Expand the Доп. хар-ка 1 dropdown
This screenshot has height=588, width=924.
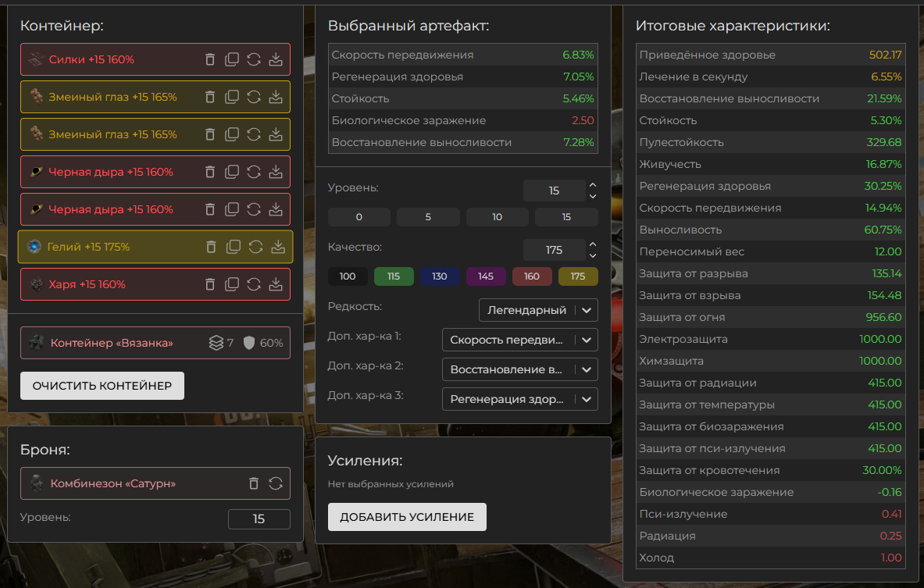519,340
